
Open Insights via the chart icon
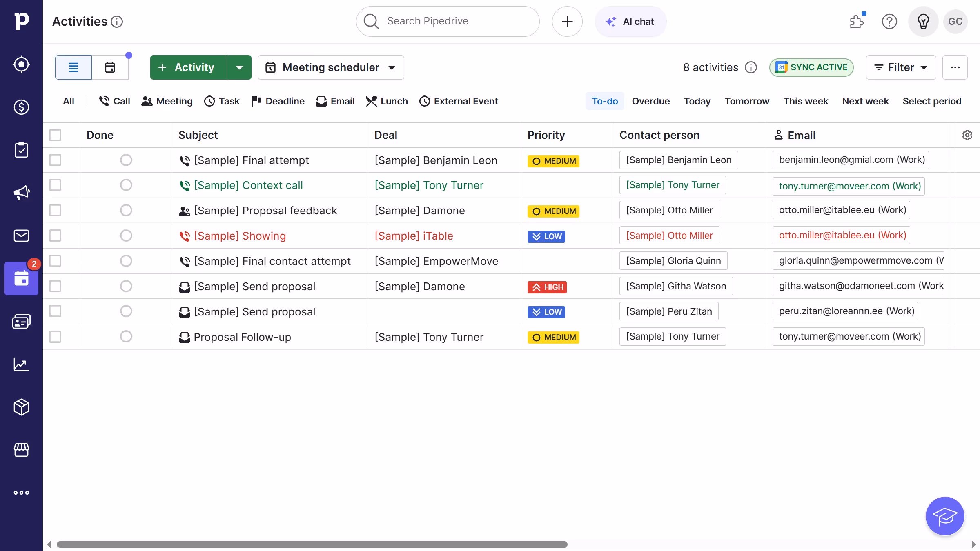tap(21, 364)
